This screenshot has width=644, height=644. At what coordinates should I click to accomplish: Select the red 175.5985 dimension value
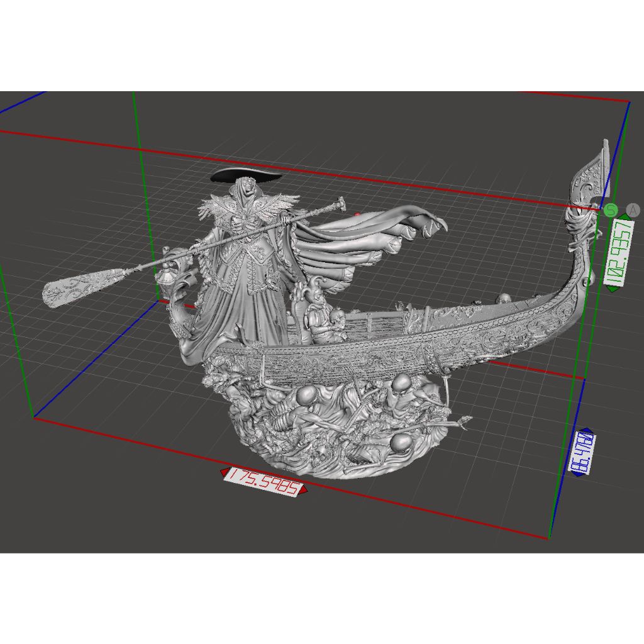[x=264, y=481]
